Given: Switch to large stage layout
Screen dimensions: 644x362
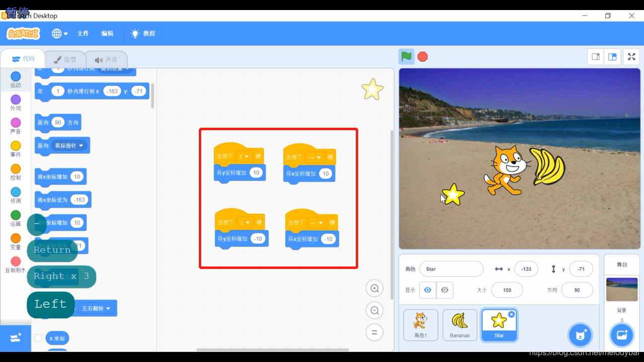Looking at the screenshot, I should point(612,57).
